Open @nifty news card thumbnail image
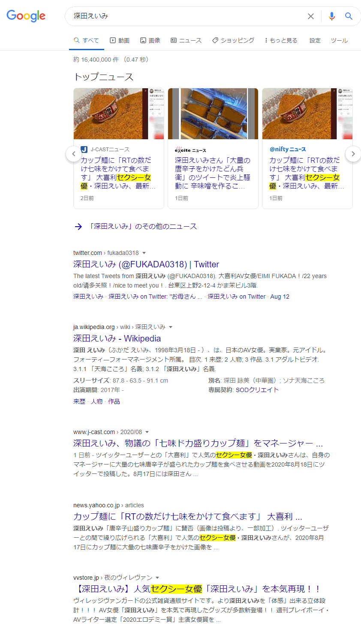The height and width of the screenshot is (644, 361). (x=307, y=114)
